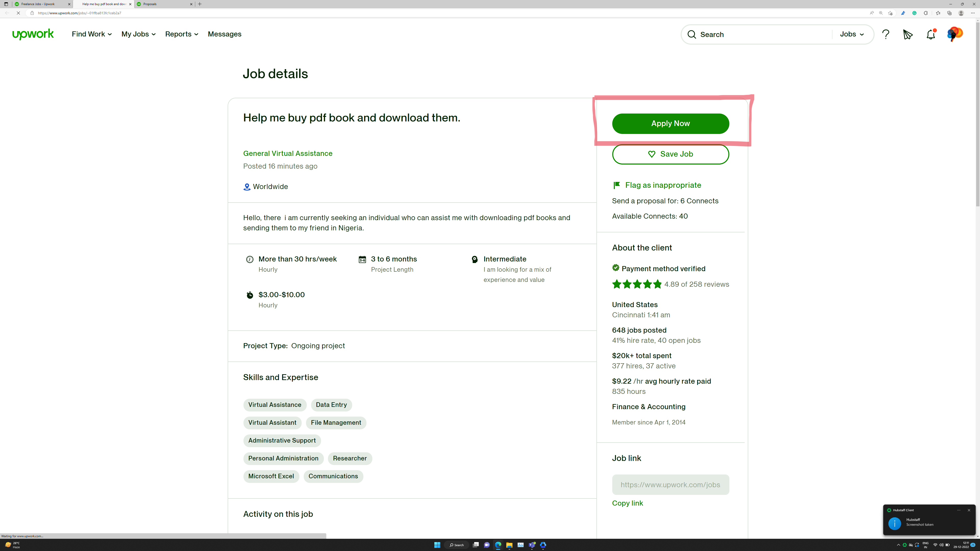Click the taskbar clock and date
Screen dimensions: 980x551
pyautogui.click(x=961, y=545)
